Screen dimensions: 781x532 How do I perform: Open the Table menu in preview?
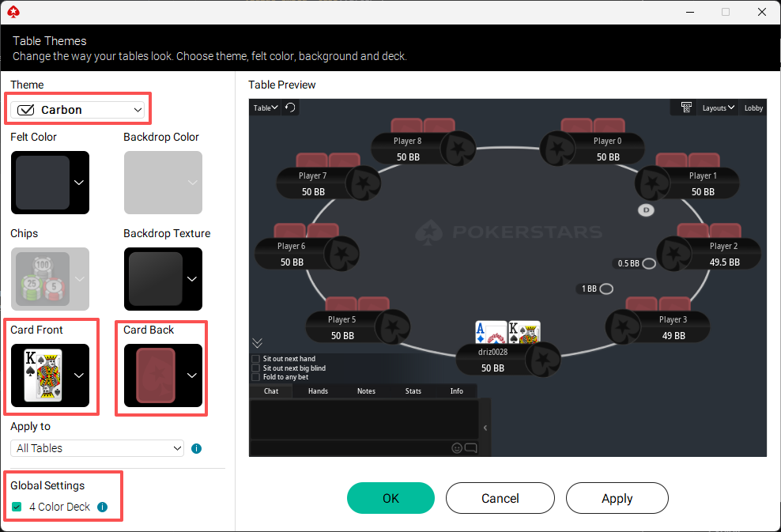265,108
